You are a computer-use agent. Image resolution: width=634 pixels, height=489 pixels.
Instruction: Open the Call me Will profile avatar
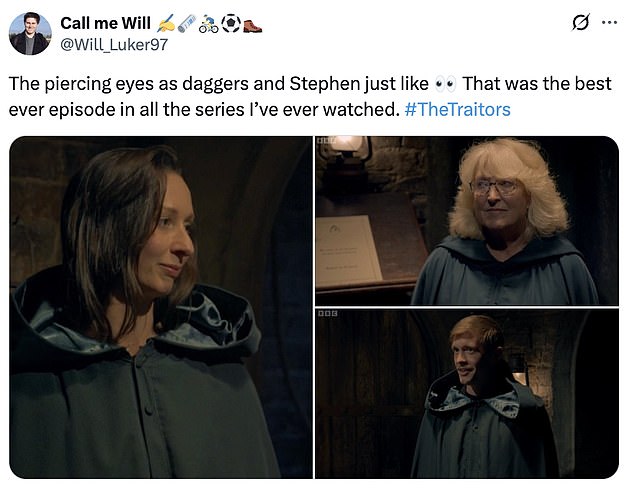click(x=30, y=33)
